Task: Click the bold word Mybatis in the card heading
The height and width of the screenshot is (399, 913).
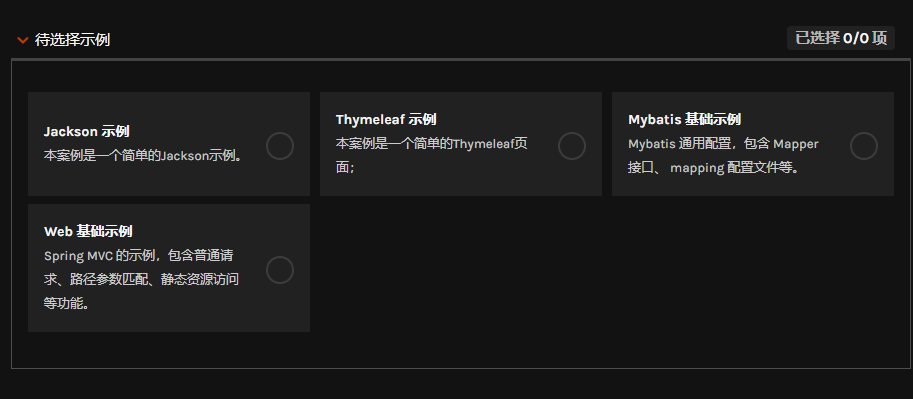Action: 654,119
